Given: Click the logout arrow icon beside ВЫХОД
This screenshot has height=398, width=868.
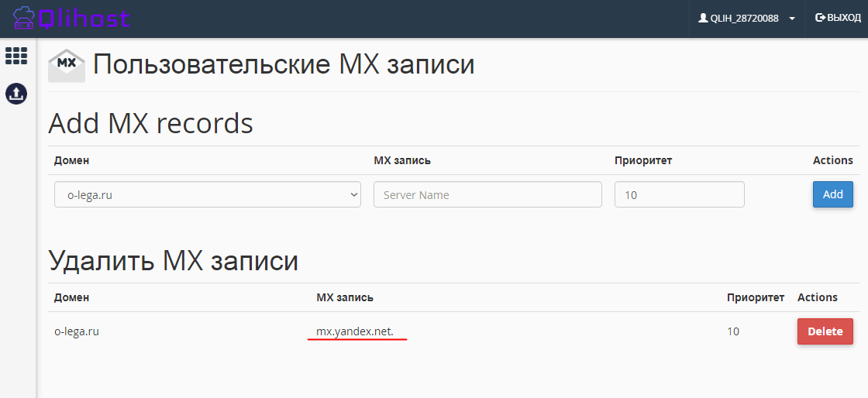Looking at the screenshot, I should pos(821,18).
